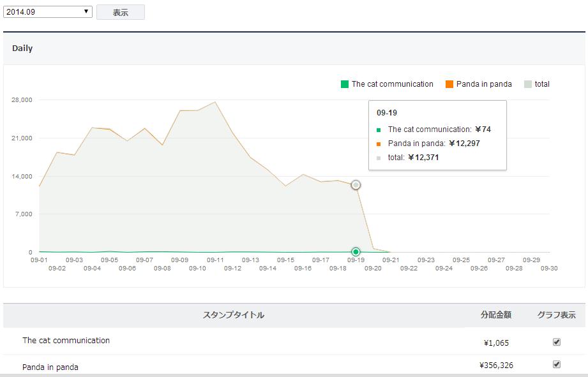Screen dimensions: 588x377
Task: Open the 2014.09 month dropdown
Action: click(x=48, y=11)
